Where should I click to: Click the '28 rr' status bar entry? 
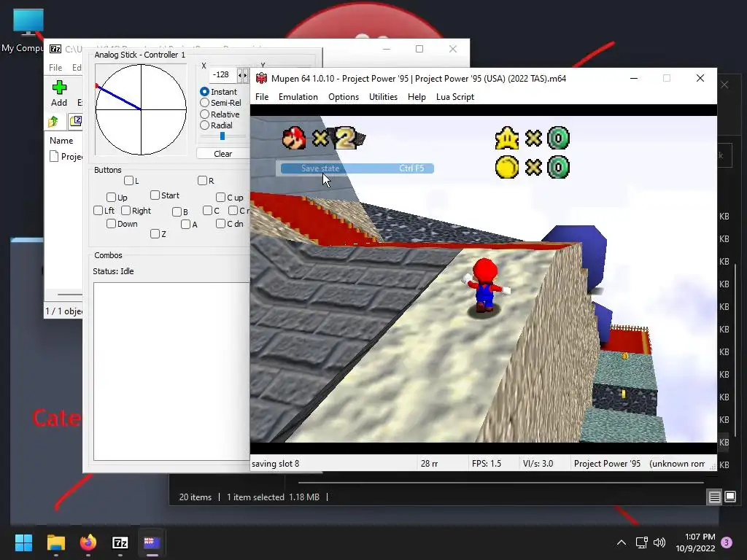coord(429,463)
